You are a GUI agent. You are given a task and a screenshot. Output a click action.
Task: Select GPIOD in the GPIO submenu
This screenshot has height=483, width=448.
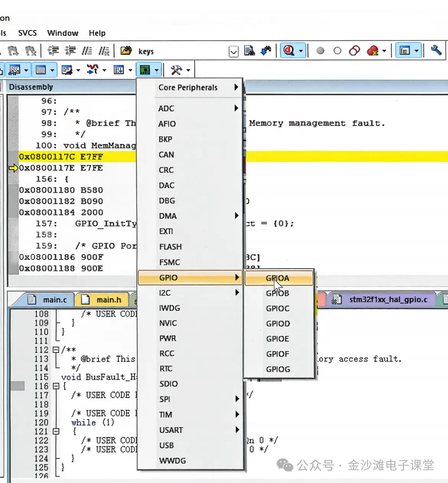tap(279, 324)
